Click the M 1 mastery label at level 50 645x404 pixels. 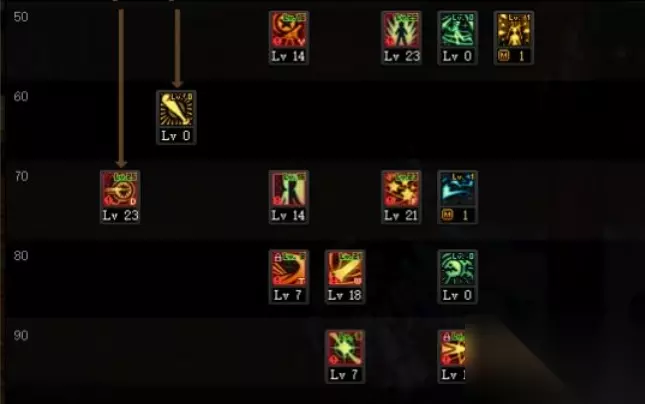click(514, 56)
